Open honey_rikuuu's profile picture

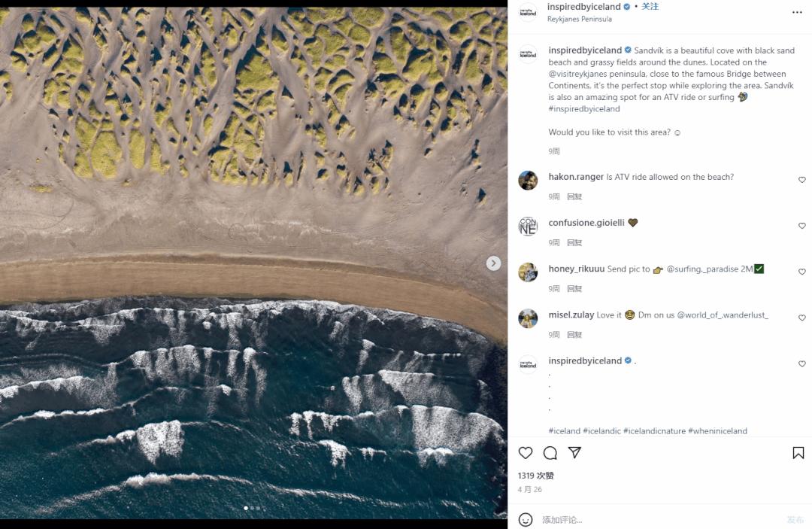pos(528,272)
